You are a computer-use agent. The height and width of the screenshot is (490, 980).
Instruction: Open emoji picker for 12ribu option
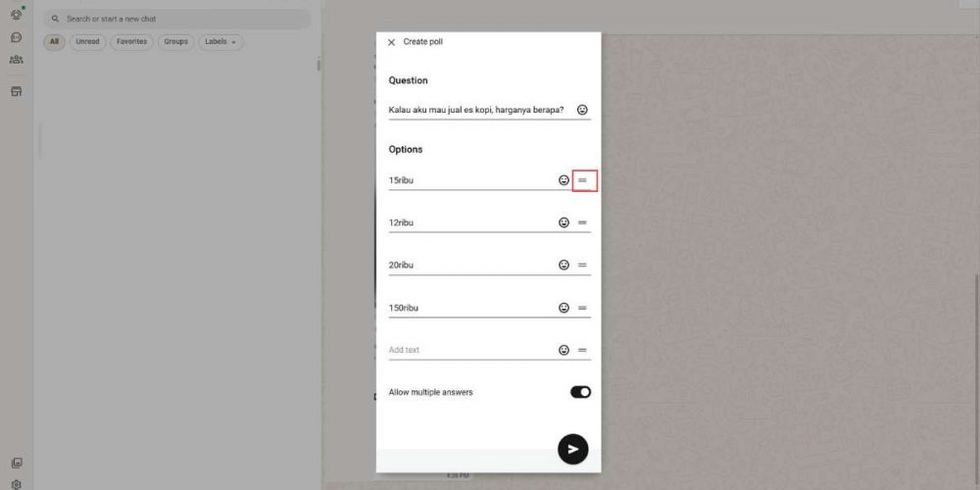tap(563, 222)
